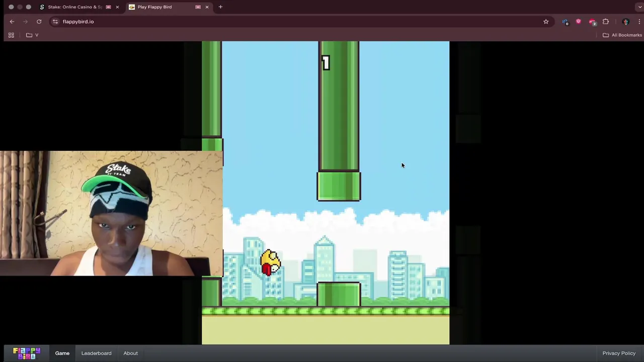Screen dimensions: 644x362
Task: Open the Privacy Policy link
Action: coord(619,353)
